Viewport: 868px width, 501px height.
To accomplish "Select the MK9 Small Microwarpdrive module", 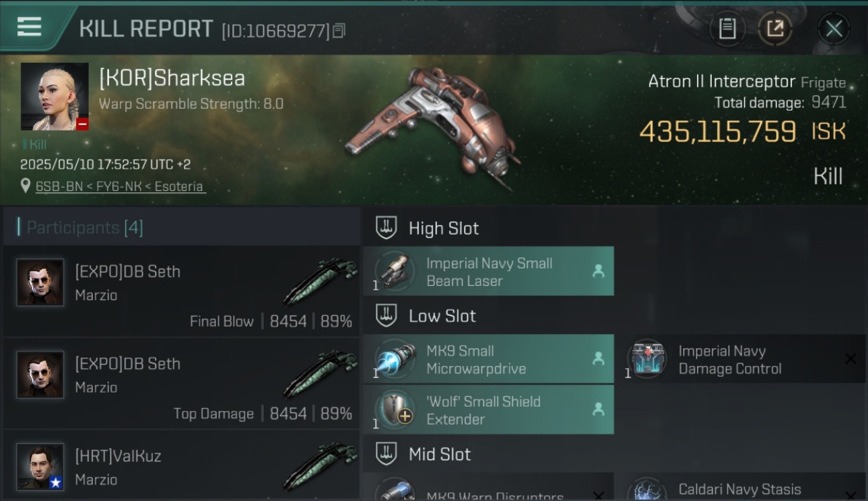I will click(488, 359).
